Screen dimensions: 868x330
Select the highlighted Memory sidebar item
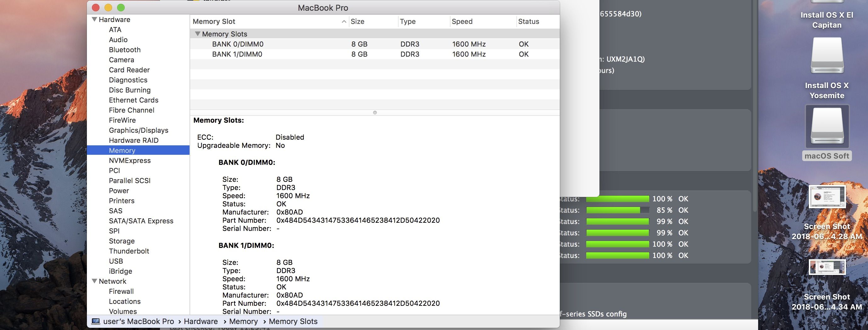(138, 150)
